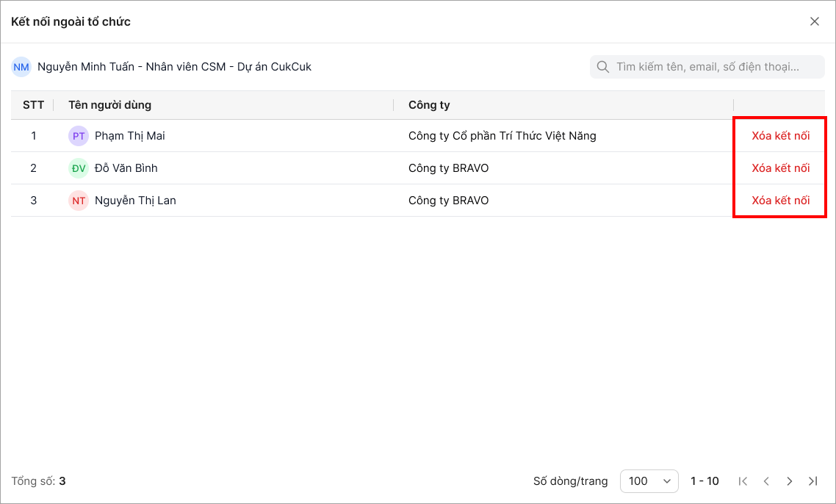Image resolution: width=836 pixels, height=504 pixels.
Task: Go to the first page of results
Action: pyautogui.click(x=743, y=481)
